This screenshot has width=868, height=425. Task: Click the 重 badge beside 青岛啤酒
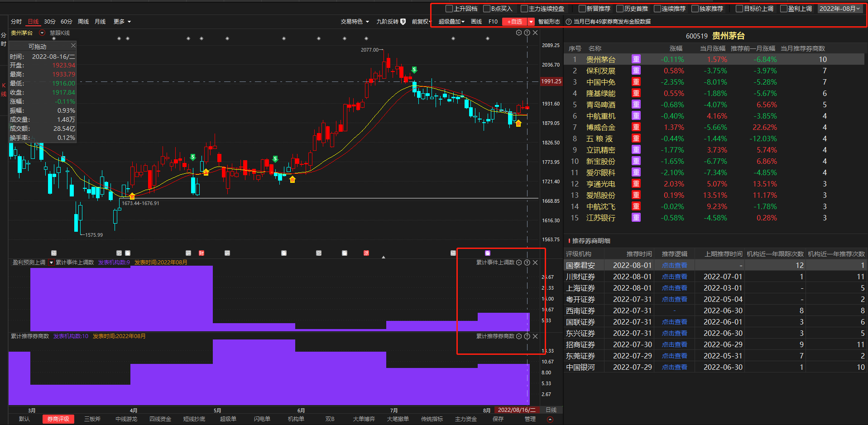[x=636, y=105]
